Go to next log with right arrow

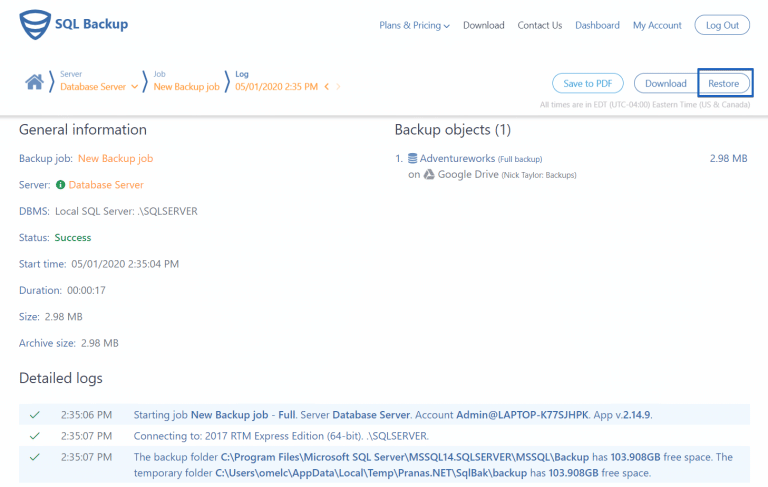point(338,87)
